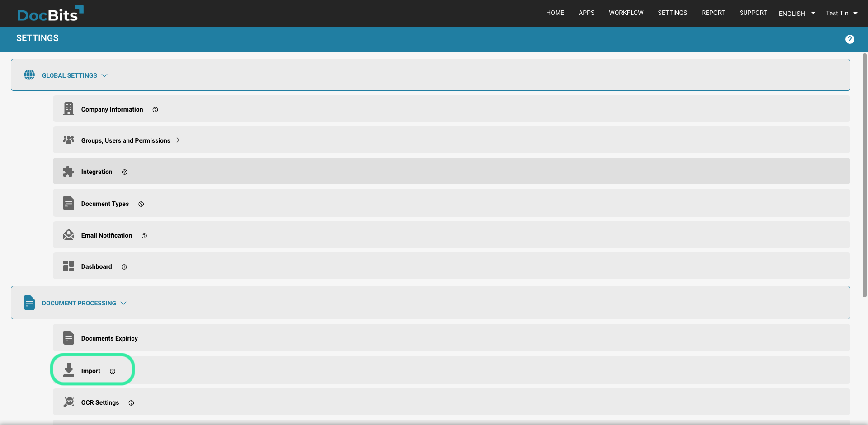Select the Email Notification envelope icon
Viewport: 868px width, 425px height.
coord(68,235)
